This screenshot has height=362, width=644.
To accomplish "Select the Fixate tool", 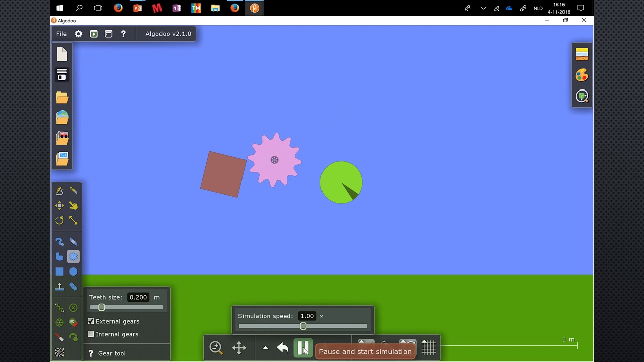I will tap(73, 308).
